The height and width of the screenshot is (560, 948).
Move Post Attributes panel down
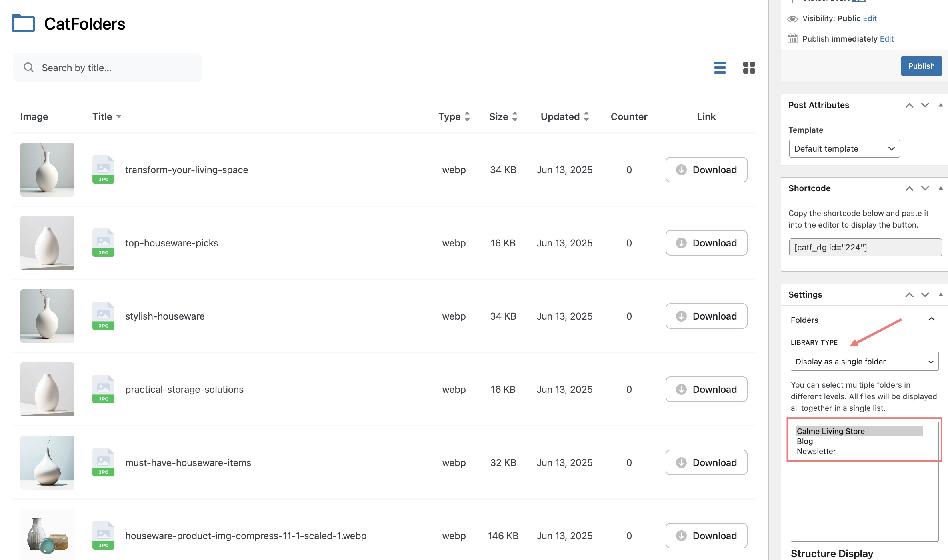[925, 105]
